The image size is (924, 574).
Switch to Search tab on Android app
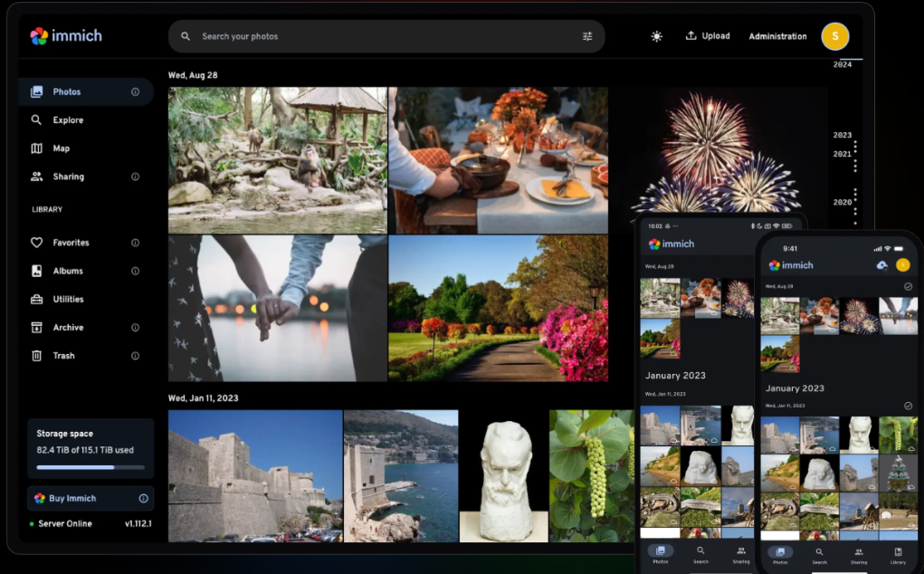(x=700, y=553)
